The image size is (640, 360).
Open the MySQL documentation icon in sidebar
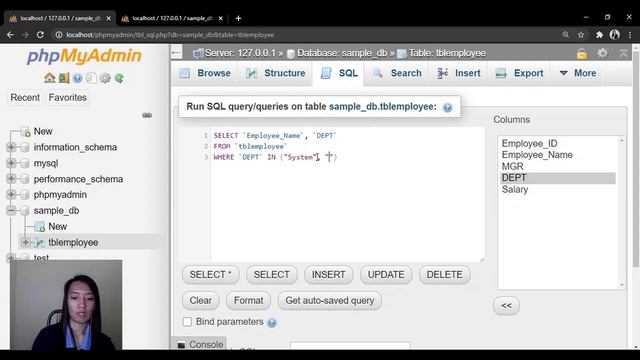tap(91, 78)
